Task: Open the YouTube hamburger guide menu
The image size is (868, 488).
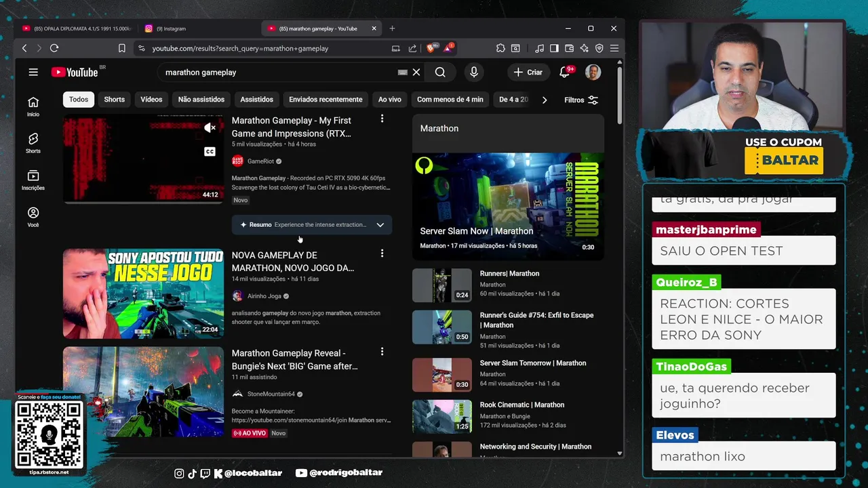Action: [33, 72]
